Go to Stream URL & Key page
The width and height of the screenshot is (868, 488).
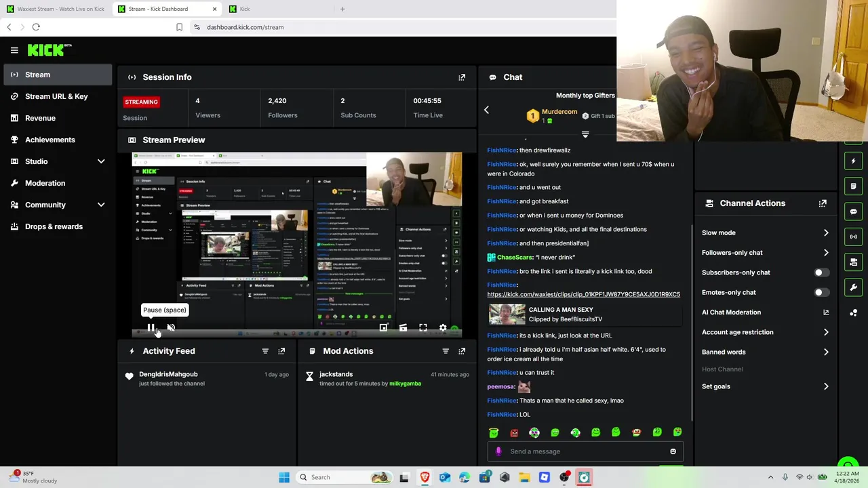tap(58, 96)
